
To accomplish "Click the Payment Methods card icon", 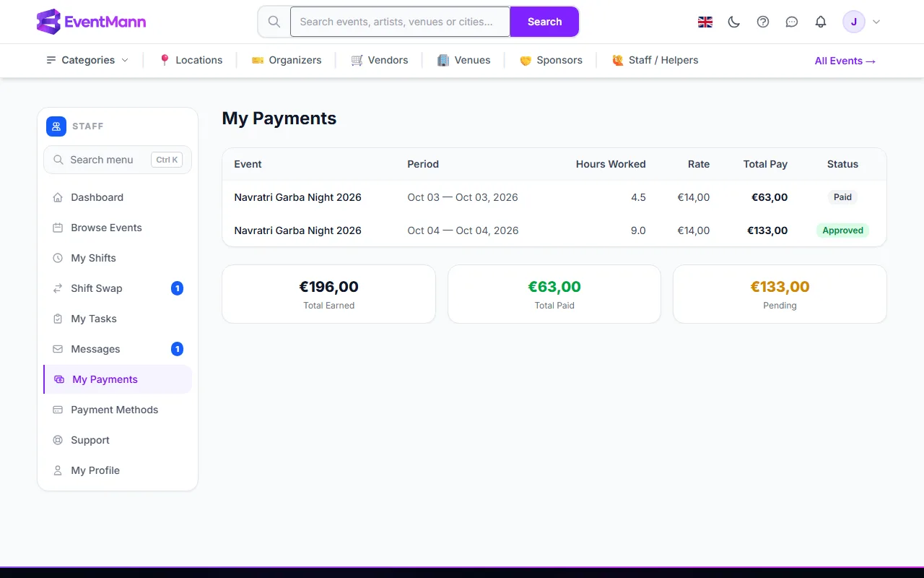I will (x=58, y=410).
